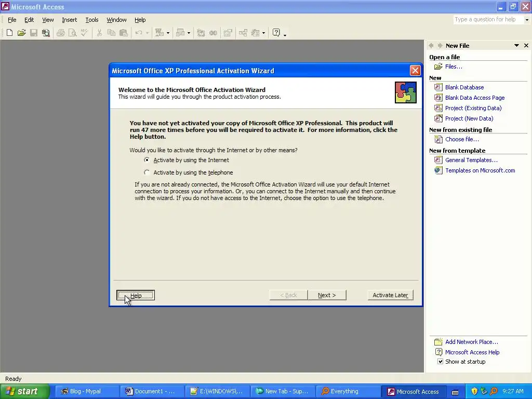Open the New File task pane menu arrow
Viewport: 532px width, 399px height.
coord(516,46)
